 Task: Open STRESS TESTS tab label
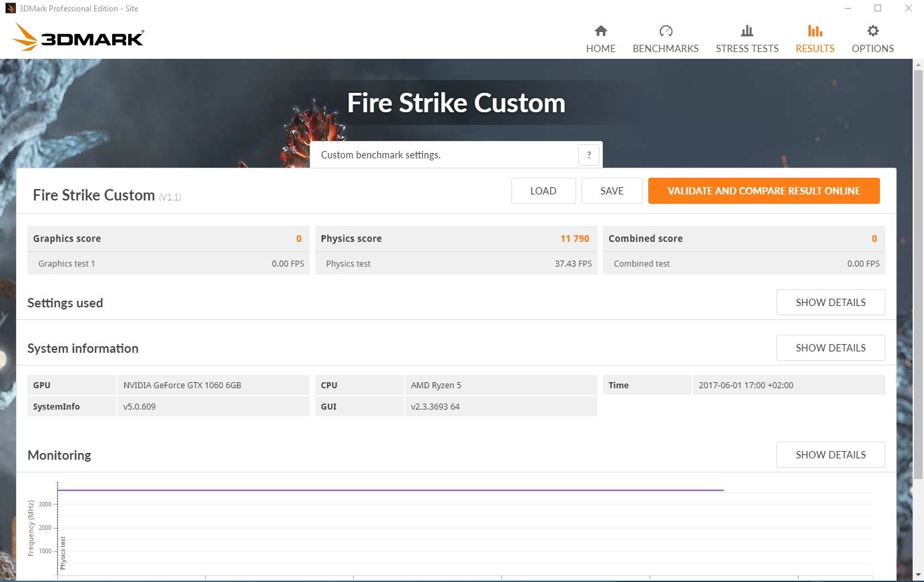[747, 49]
